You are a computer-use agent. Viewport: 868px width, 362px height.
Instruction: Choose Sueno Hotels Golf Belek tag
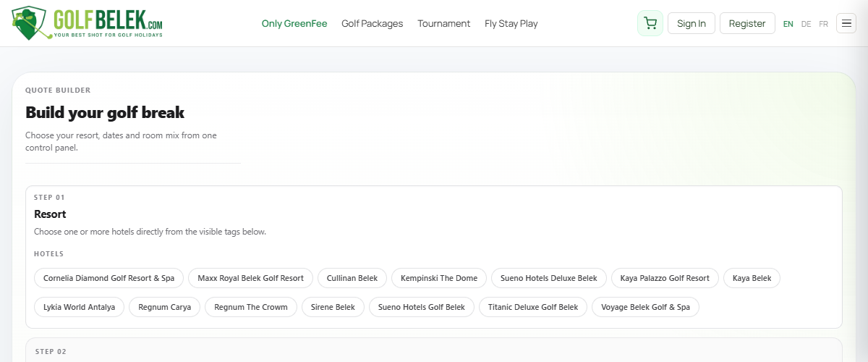(422, 307)
